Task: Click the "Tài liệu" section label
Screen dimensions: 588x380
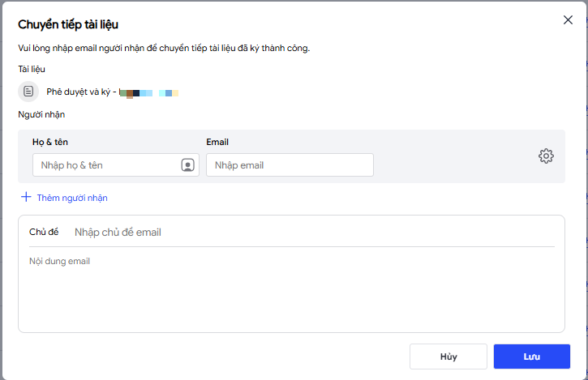Action: click(32, 69)
